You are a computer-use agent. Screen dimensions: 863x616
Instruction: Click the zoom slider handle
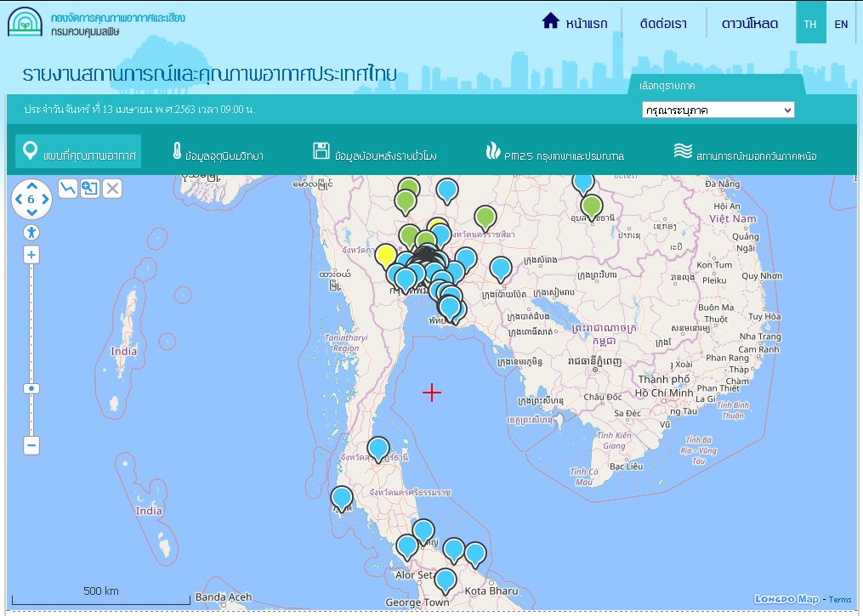31,388
